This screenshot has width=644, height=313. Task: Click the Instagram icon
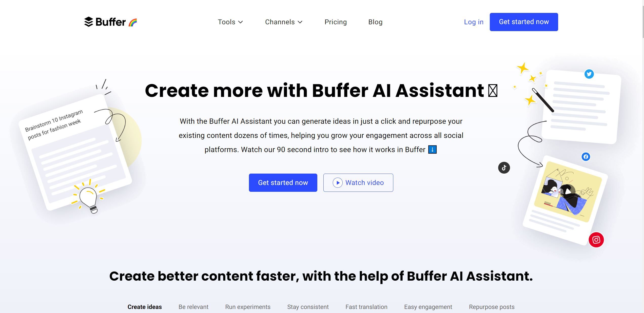tap(596, 240)
